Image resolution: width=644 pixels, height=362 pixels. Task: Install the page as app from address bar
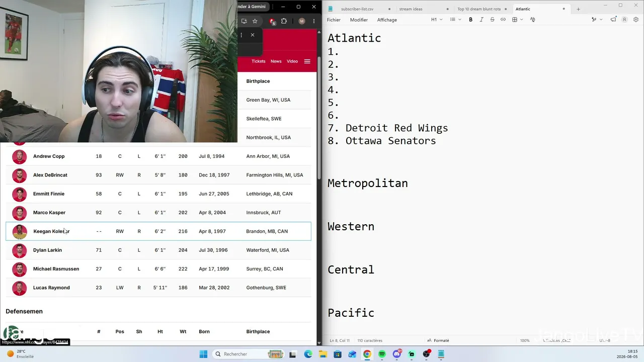coord(244,21)
